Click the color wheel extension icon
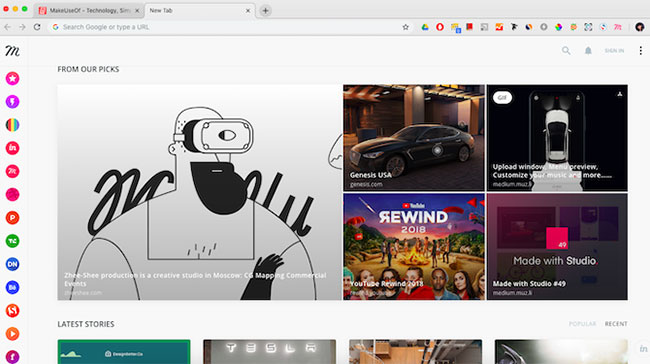 [x=558, y=27]
